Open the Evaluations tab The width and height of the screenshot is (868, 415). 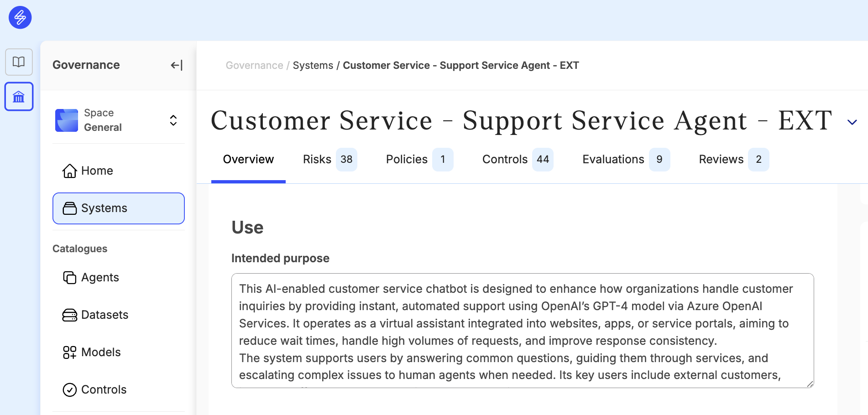[x=626, y=160]
